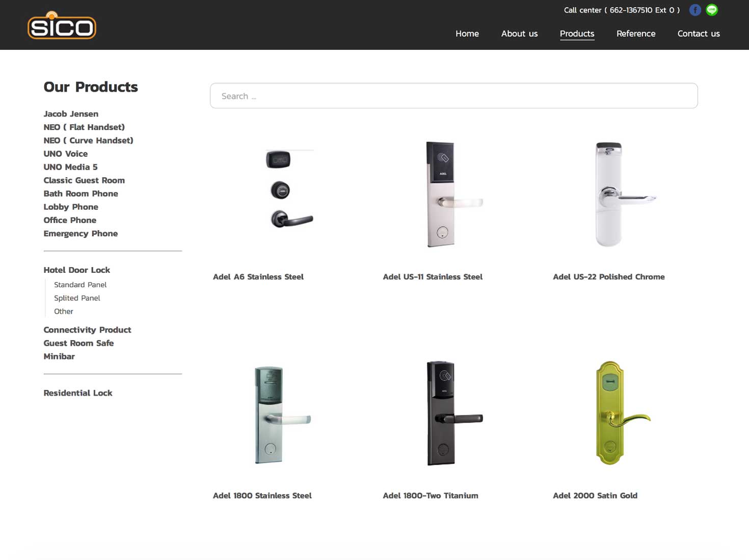The width and height of the screenshot is (749, 560).
Task: Open the LINE chat icon
Action: (712, 10)
